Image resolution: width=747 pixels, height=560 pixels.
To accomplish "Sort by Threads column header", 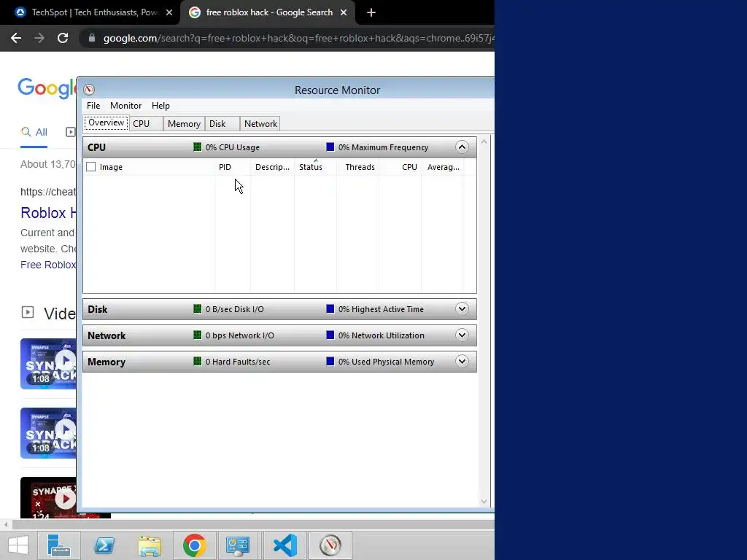I will pos(357,167).
